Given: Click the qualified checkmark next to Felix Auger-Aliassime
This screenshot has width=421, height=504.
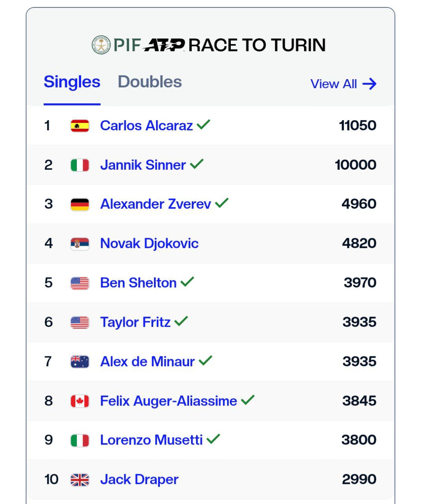Looking at the screenshot, I should tap(248, 400).
